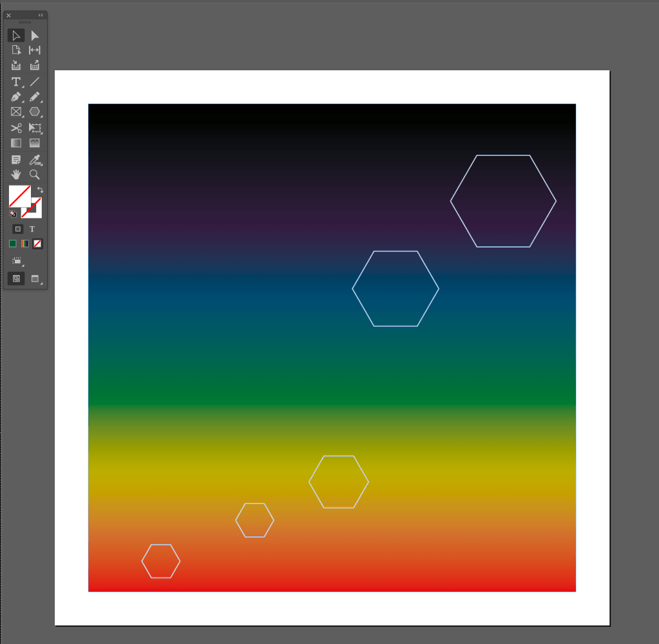Activate the Gap tool
The width and height of the screenshot is (659, 644).
click(x=35, y=50)
